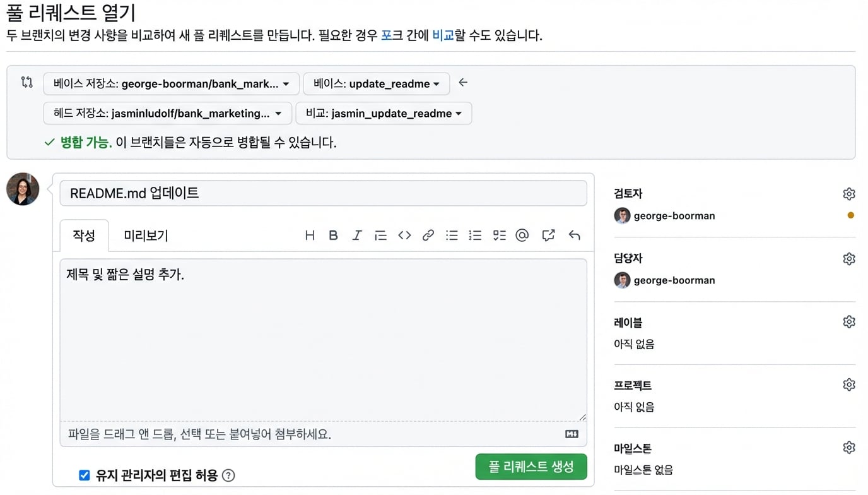This screenshot has width=868, height=495.
Task: Insert code using the angle brackets icon
Action: 404,236
